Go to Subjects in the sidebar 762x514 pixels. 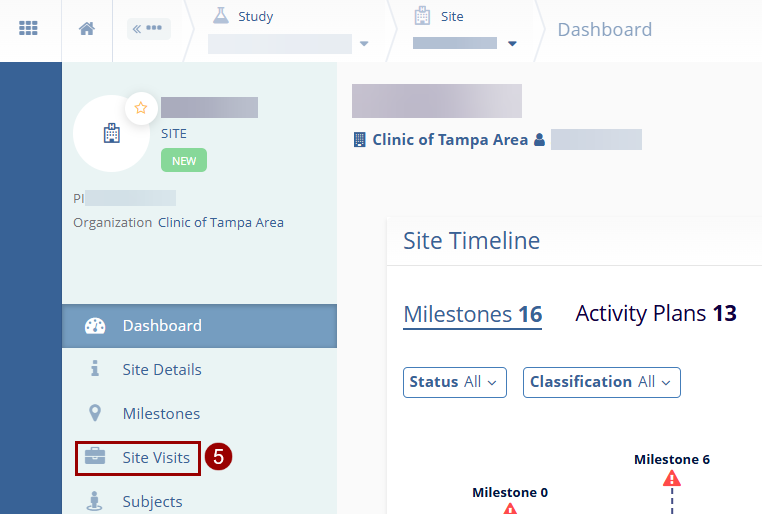[x=152, y=501]
